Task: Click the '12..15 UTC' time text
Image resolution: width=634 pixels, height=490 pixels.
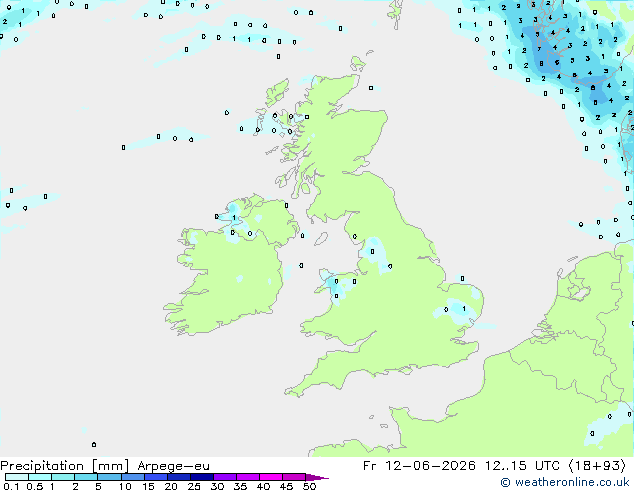Action: 522,466
